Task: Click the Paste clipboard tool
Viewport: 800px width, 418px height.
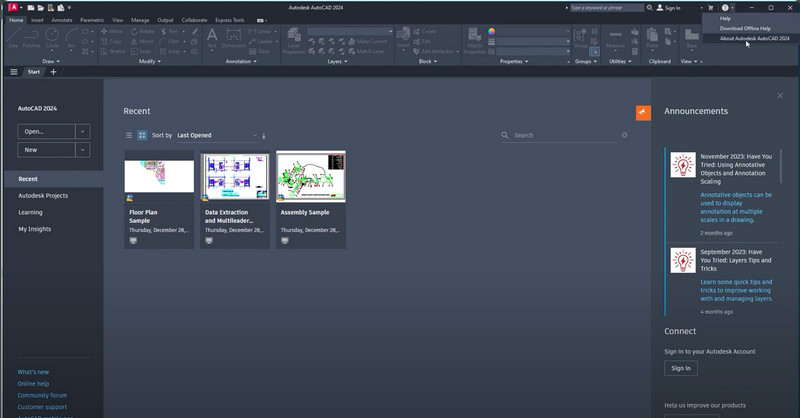Action: point(652,39)
